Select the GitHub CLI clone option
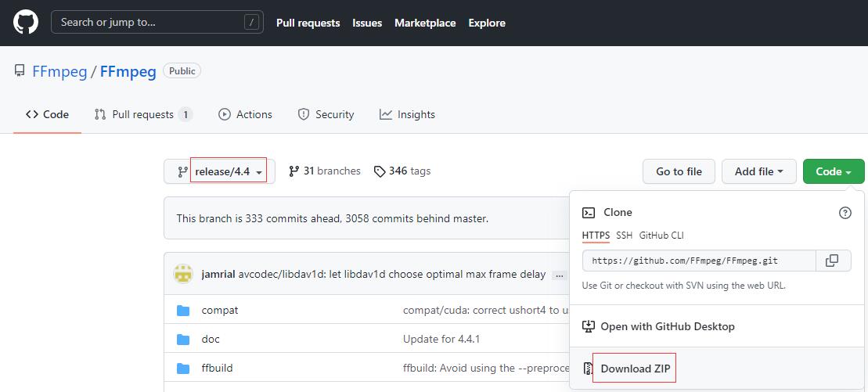The width and height of the screenshot is (868, 392). [x=661, y=236]
